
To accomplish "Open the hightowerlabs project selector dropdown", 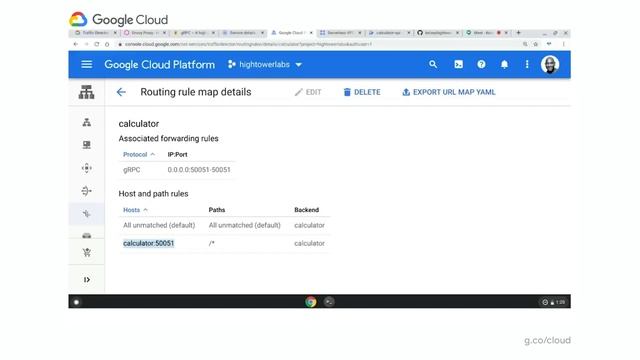I will [x=265, y=64].
